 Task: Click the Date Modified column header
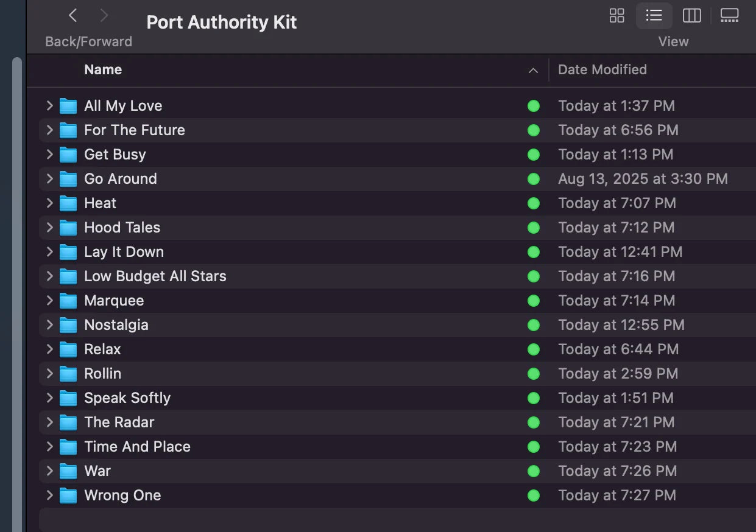(602, 69)
